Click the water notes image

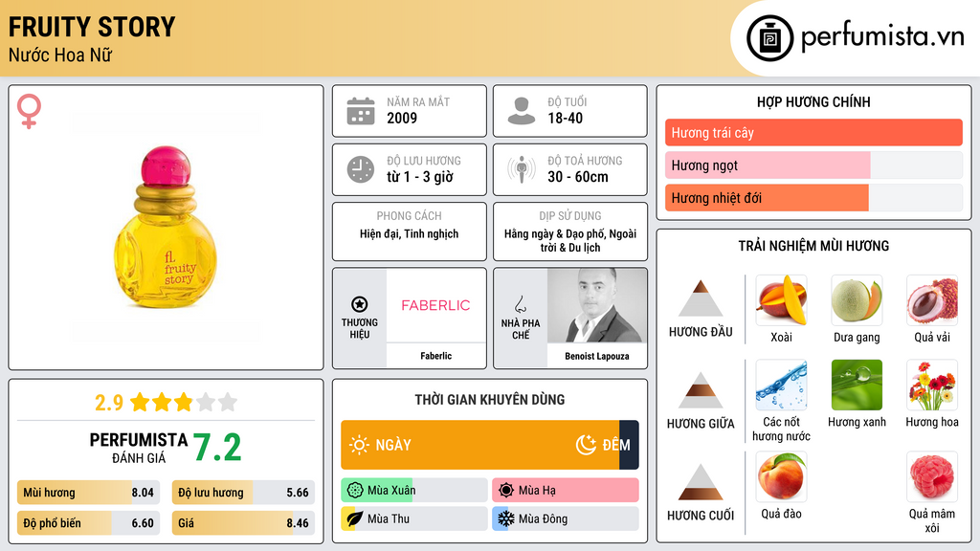click(781, 385)
